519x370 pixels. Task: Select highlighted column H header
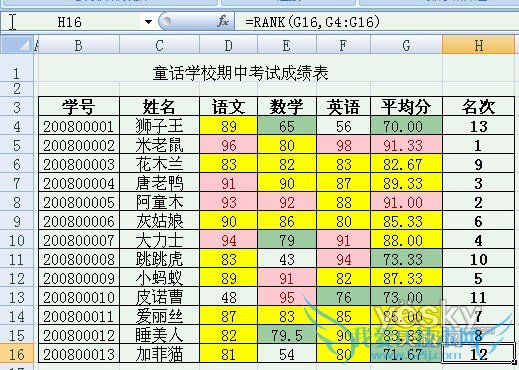[x=478, y=45]
